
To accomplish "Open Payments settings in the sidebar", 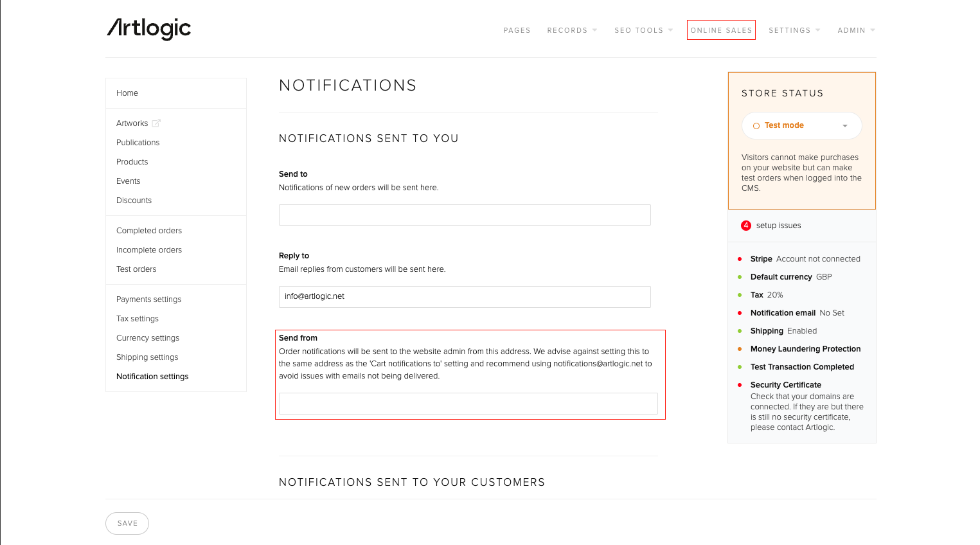I will [x=148, y=299].
